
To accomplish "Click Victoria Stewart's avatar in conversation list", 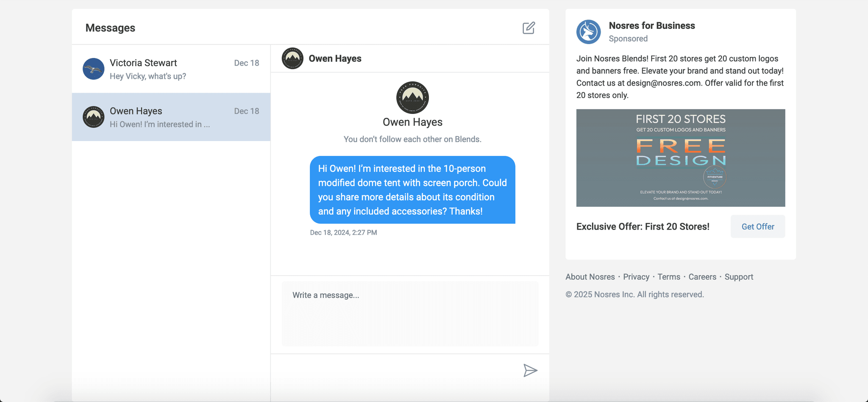I will click(93, 69).
